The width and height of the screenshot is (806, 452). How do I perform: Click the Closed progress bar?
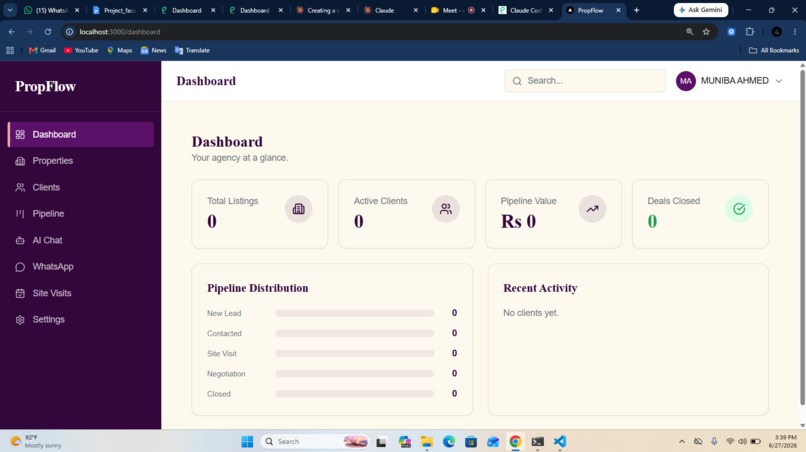coord(355,394)
